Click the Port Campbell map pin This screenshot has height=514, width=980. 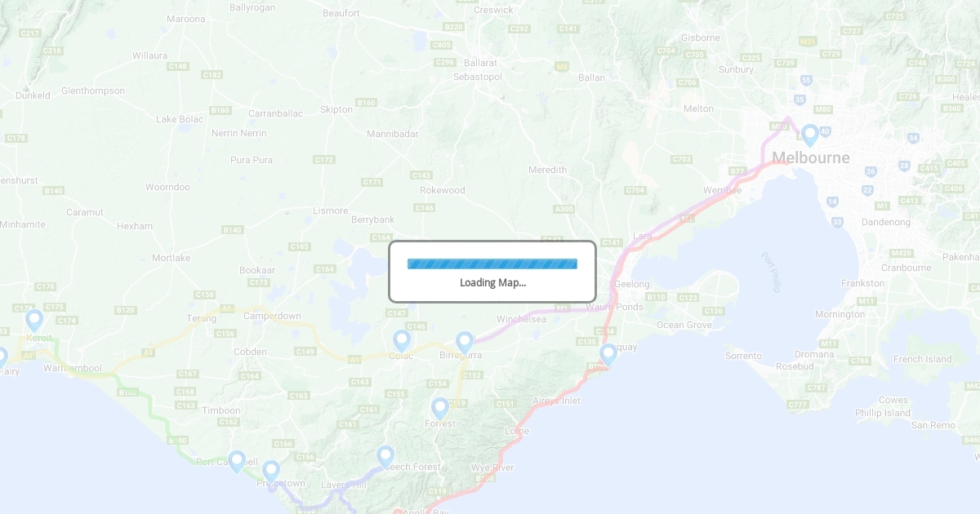tap(237, 462)
